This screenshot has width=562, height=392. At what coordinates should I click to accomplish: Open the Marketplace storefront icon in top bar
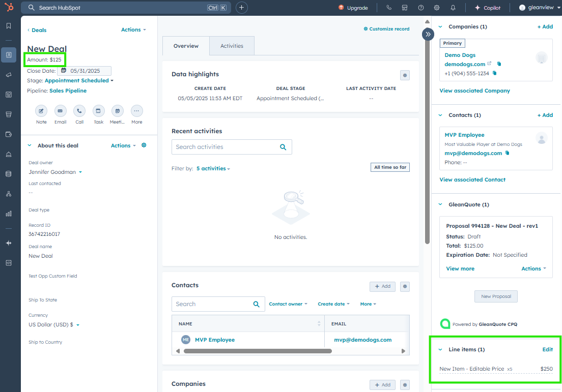point(405,8)
